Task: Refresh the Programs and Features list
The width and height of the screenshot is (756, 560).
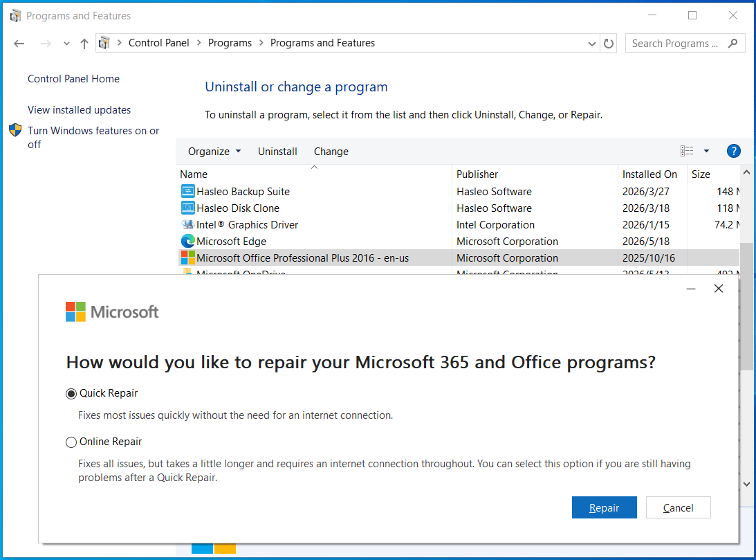Action: [x=609, y=44]
